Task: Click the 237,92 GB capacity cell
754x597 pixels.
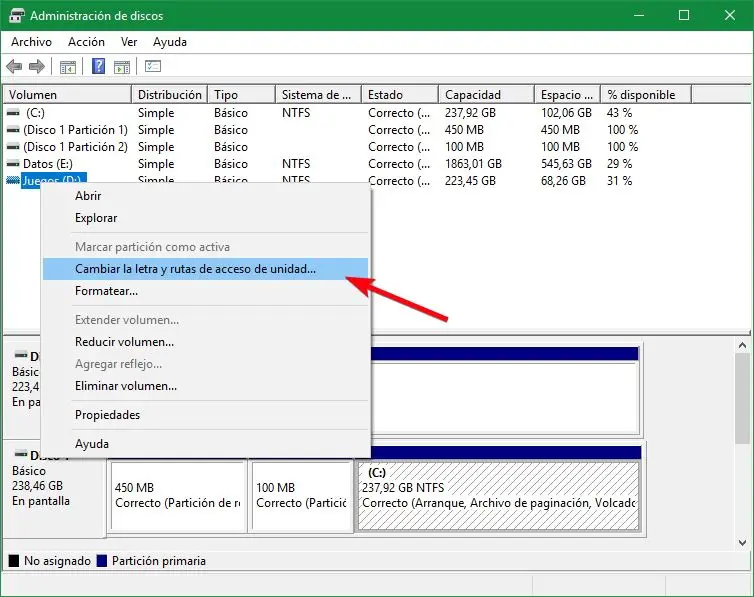Action: coord(470,112)
